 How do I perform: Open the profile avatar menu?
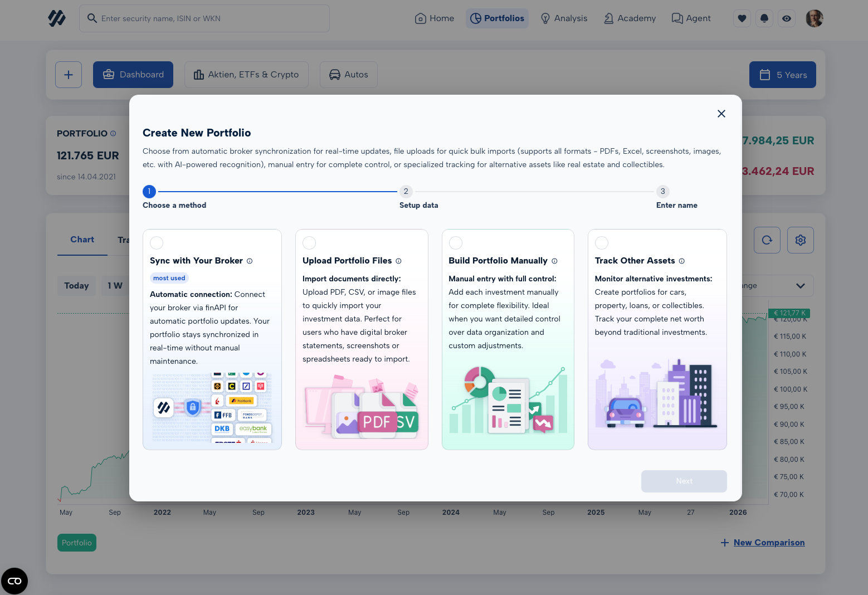tap(814, 18)
